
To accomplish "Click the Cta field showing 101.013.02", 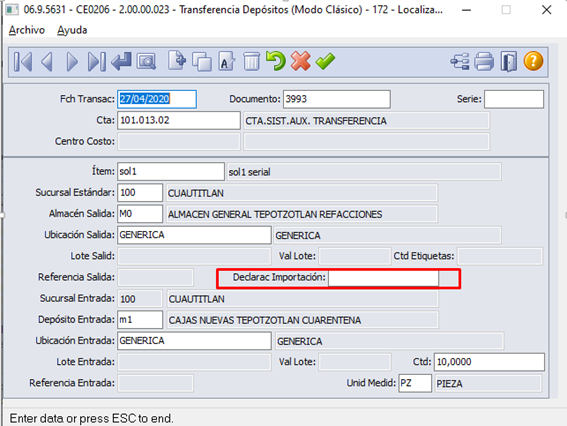I will (179, 120).
